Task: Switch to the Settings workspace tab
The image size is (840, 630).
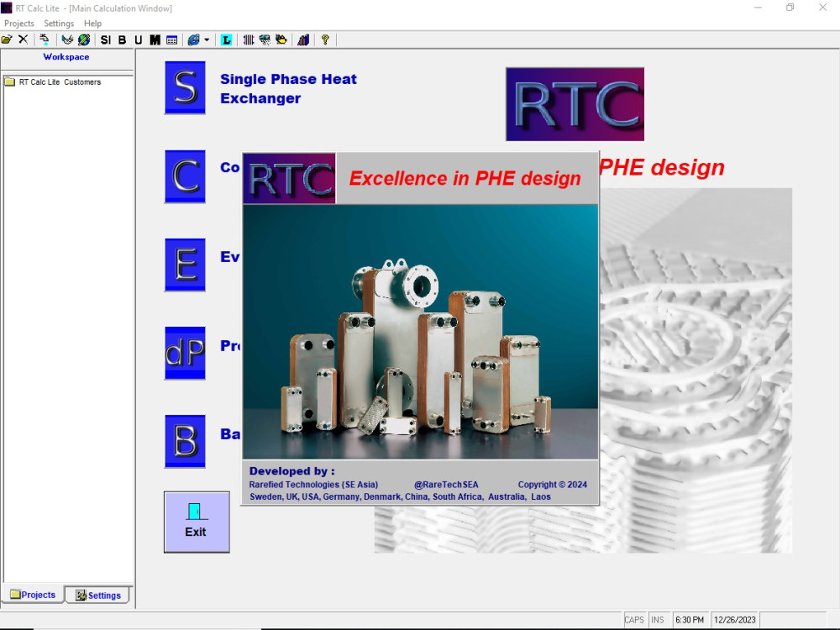Action: (x=98, y=596)
